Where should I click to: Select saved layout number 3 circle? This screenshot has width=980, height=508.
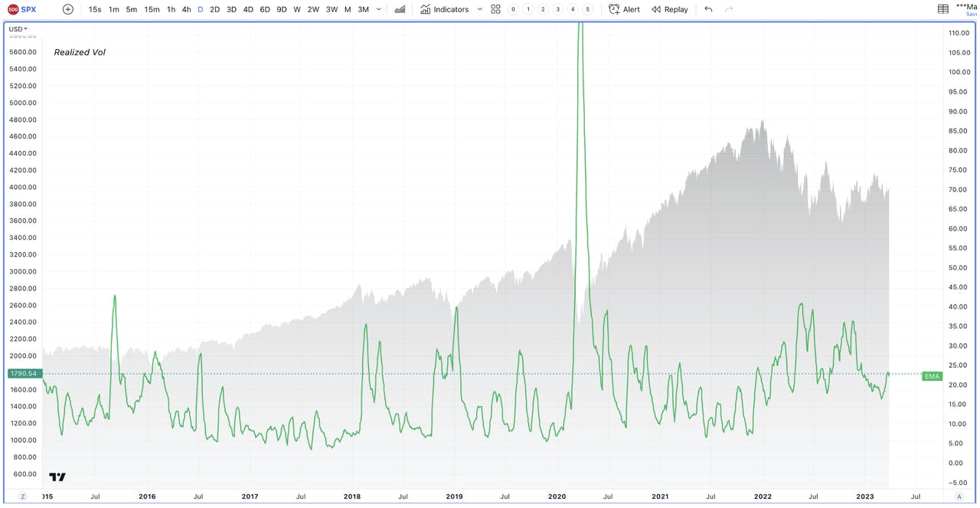(x=557, y=9)
